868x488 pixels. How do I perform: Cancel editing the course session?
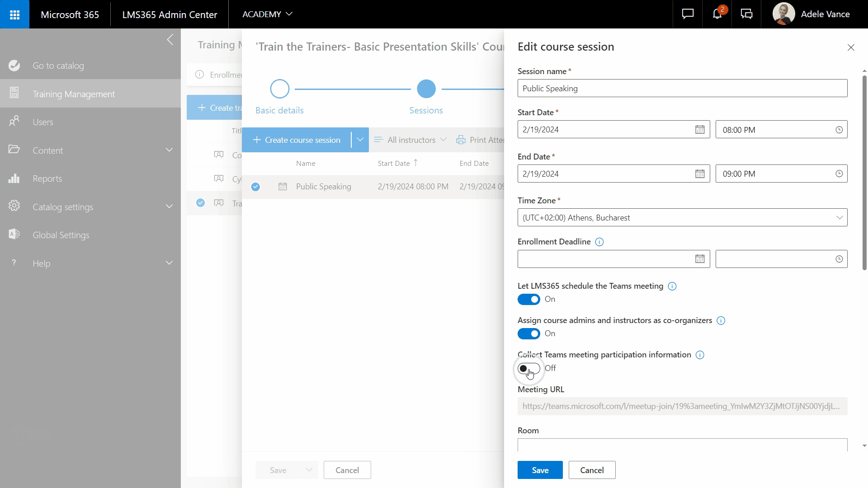pos(591,470)
